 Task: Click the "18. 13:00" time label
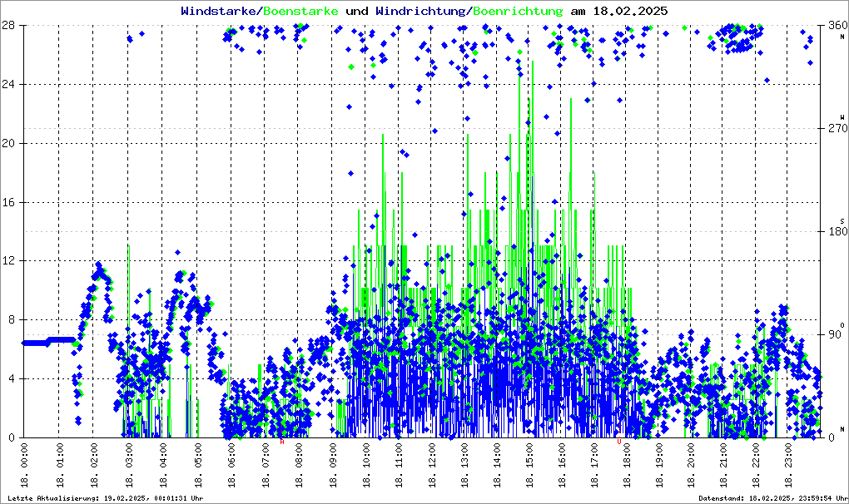tap(464, 466)
